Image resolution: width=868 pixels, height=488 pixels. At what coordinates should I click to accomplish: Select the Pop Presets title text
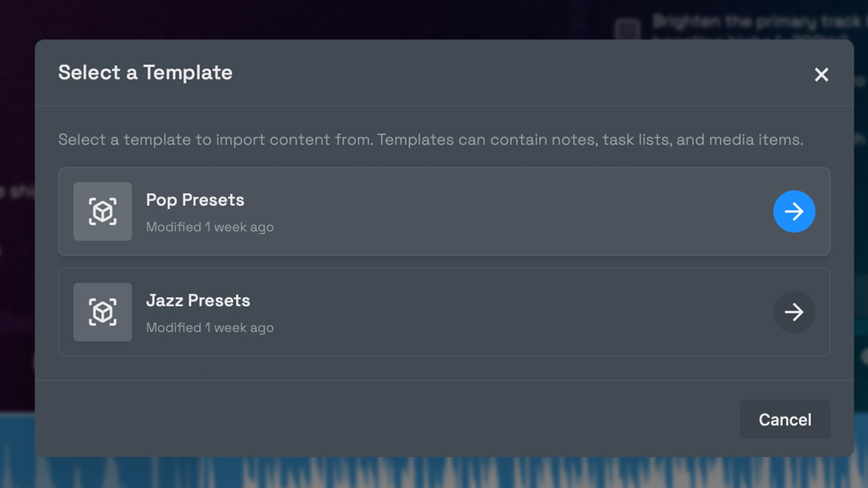tap(195, 200)
